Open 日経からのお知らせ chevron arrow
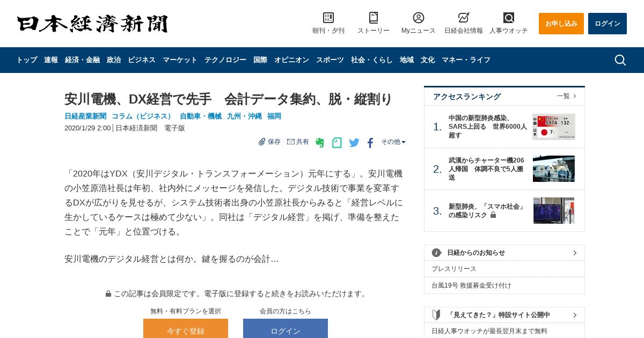The width and height of the screenshot is (644, 338). click(x=575, y=253)
